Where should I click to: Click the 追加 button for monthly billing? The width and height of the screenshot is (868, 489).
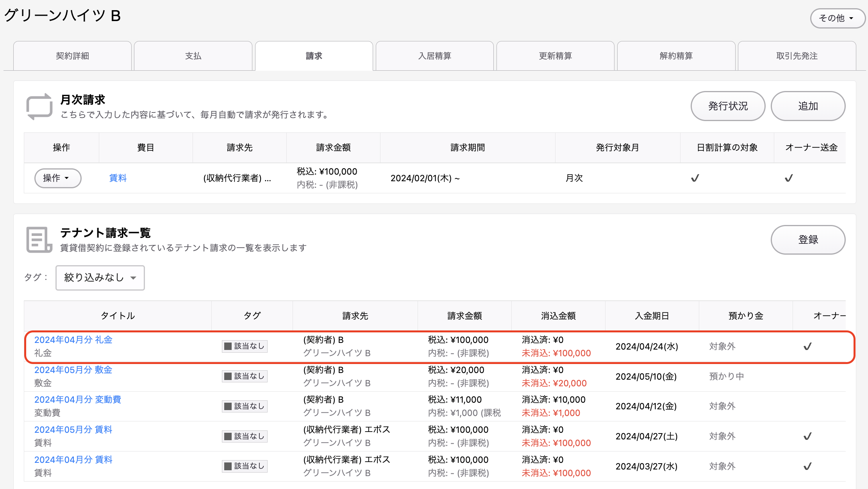(808, 106)
